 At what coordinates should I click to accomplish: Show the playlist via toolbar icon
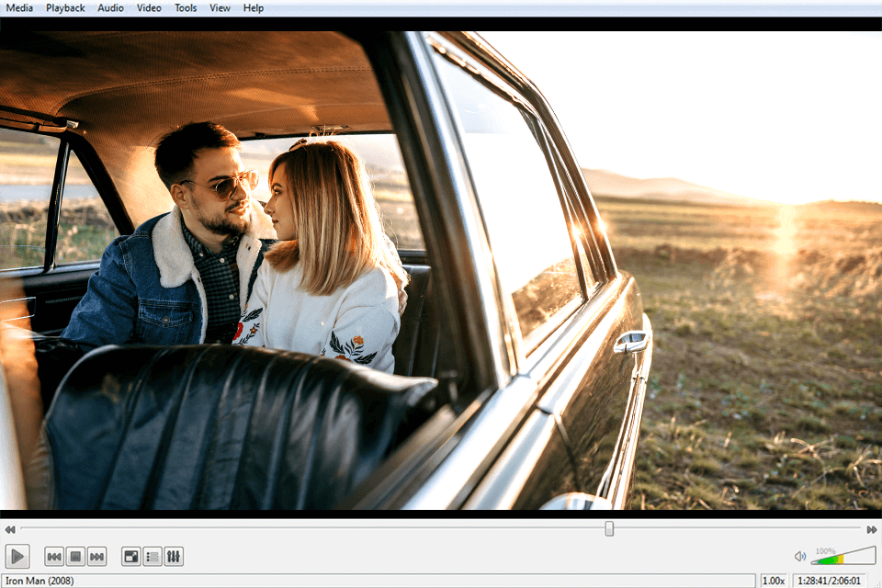coord(153,557)
